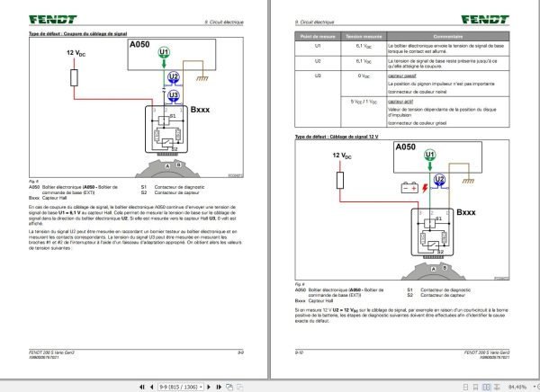
Task: Open the zoom level dropdown arrow
Action: [534, 388]
